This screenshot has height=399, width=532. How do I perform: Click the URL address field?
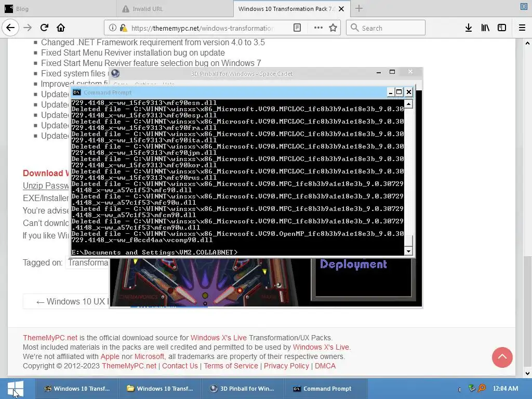pos(202,28)
